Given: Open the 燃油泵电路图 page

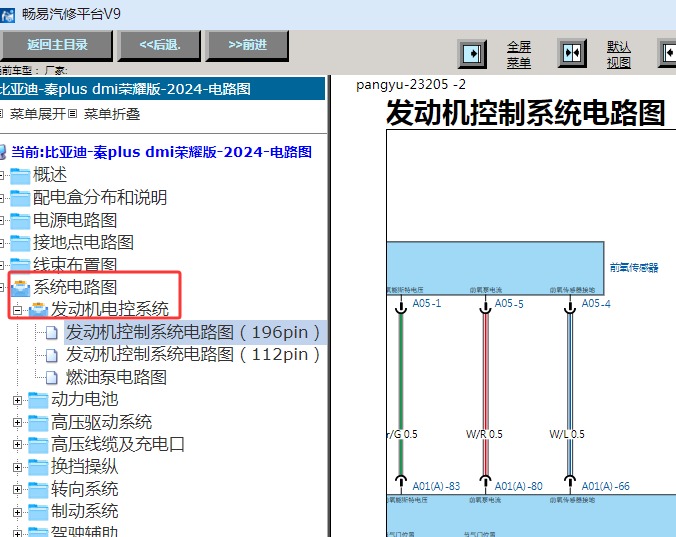Looking at the screenshot, I should click(116, 377).
